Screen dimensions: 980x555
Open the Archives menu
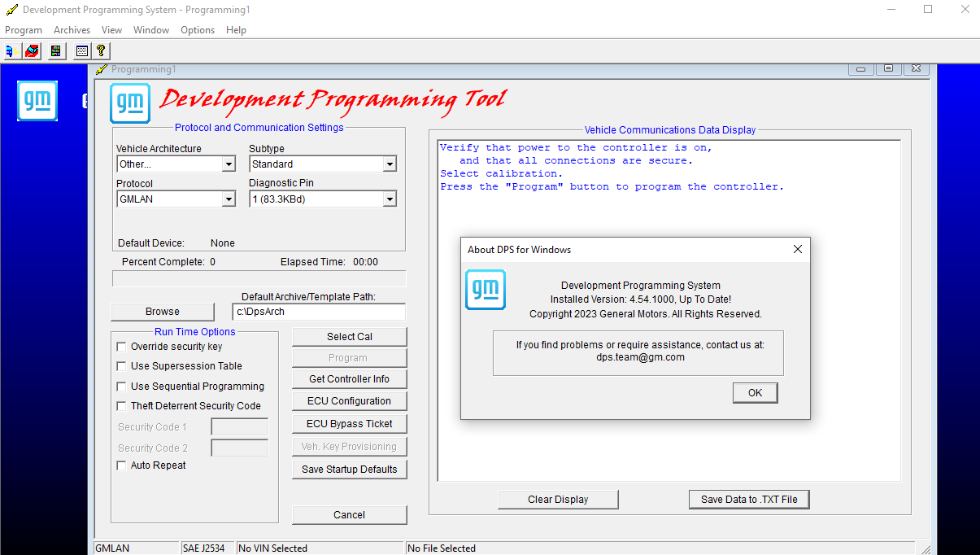(72, 30)
